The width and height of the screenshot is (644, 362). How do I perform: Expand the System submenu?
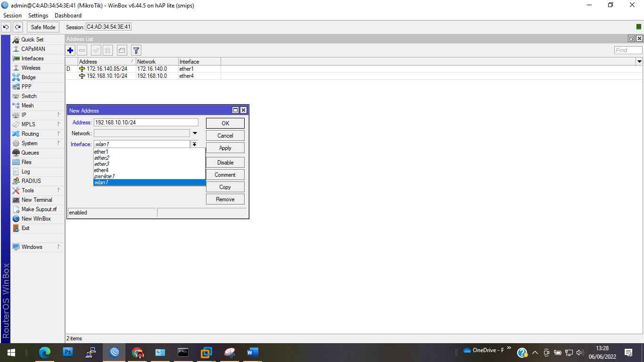(x=59, y=143)
